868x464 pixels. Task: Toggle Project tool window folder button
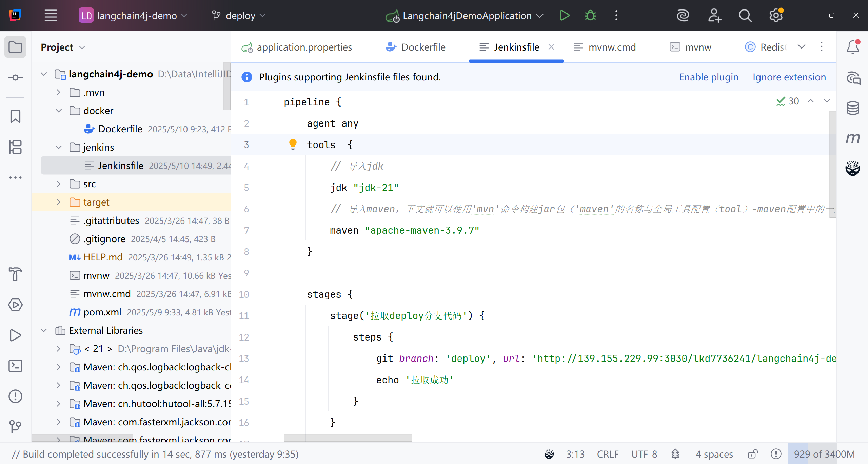click(15, 47)
